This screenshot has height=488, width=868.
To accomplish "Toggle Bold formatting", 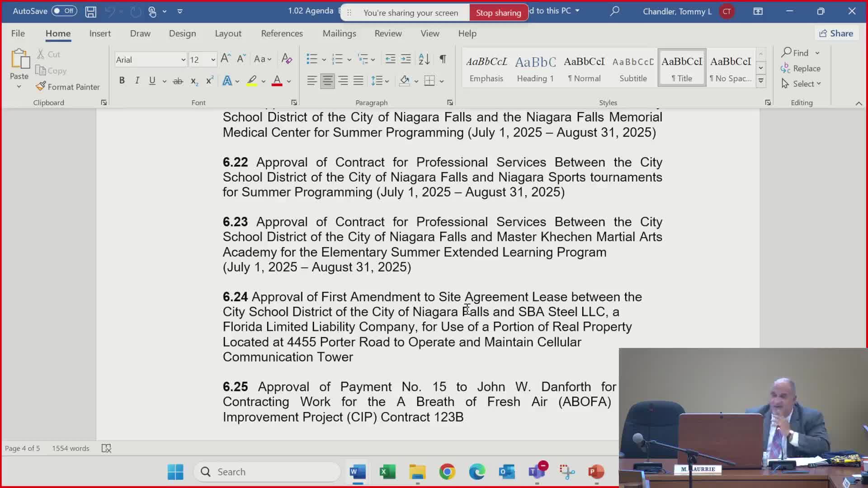I will pos(122,81).
